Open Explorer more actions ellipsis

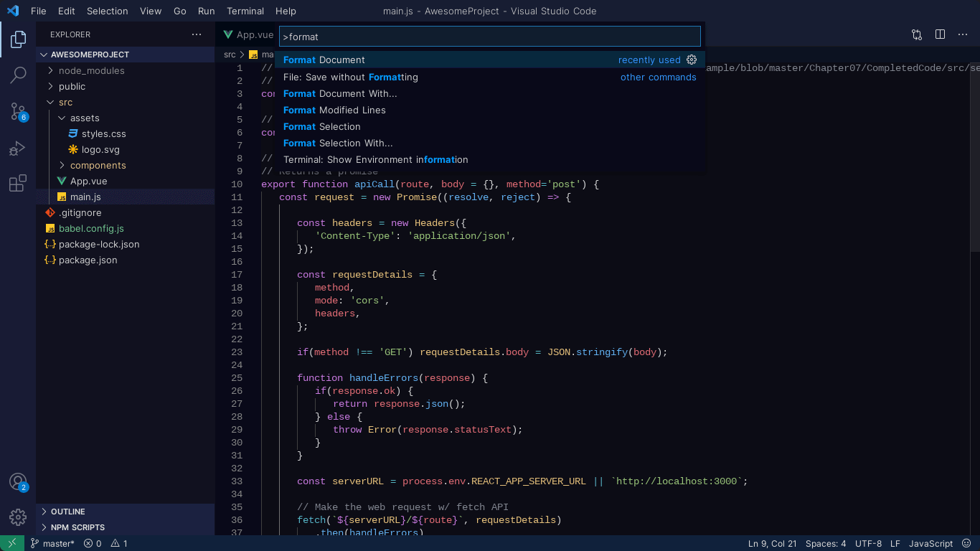point(197,34)
